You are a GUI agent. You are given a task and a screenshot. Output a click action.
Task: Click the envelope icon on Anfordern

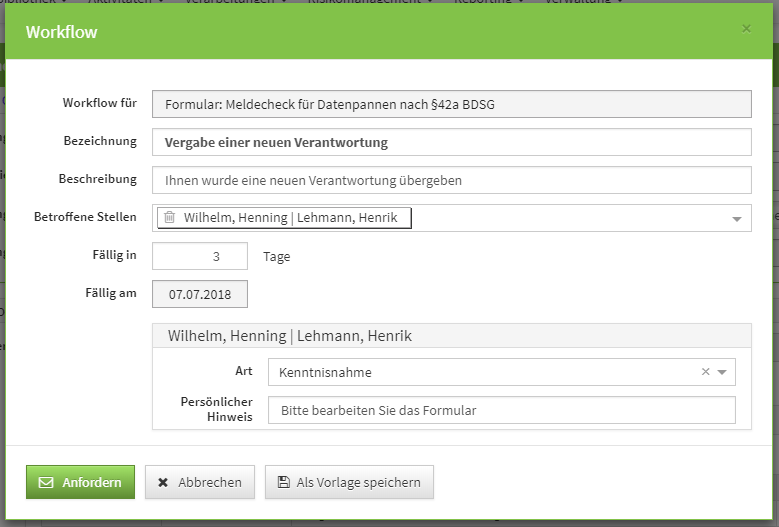[x=45, y=482]
